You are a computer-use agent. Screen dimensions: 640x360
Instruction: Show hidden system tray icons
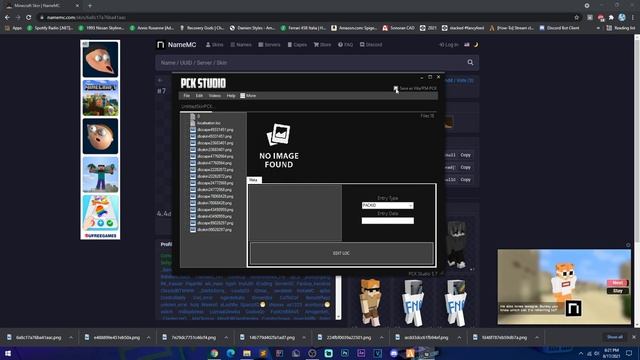point(581,353)
